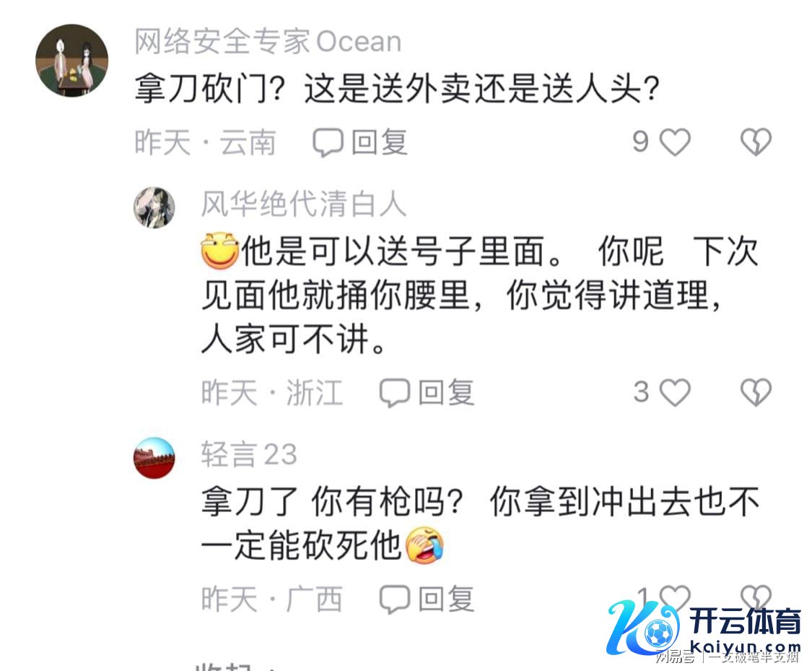The width and height of the screenshot is (812, 671).
Task: Open username 轻言23
Action: pyautogui.click(x=249, y=454)
